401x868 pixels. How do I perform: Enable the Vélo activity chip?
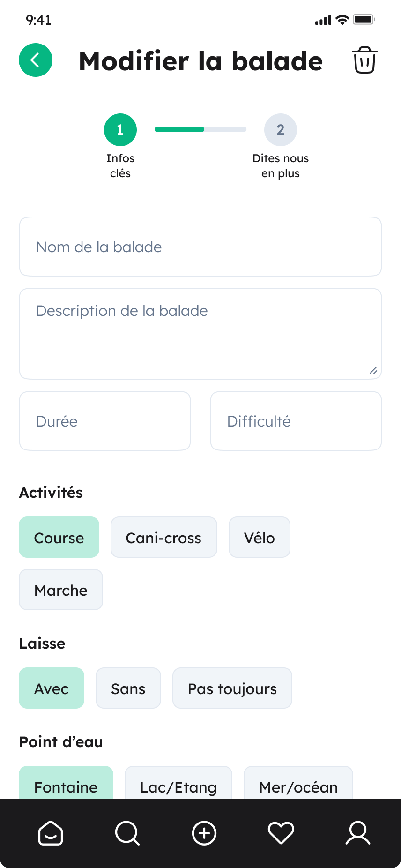coord(259,537)
